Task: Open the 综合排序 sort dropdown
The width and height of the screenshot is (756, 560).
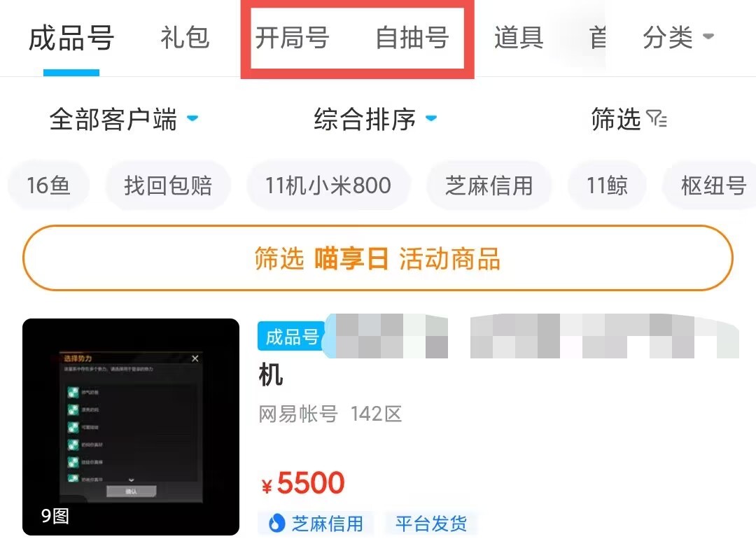Action: 375,119
